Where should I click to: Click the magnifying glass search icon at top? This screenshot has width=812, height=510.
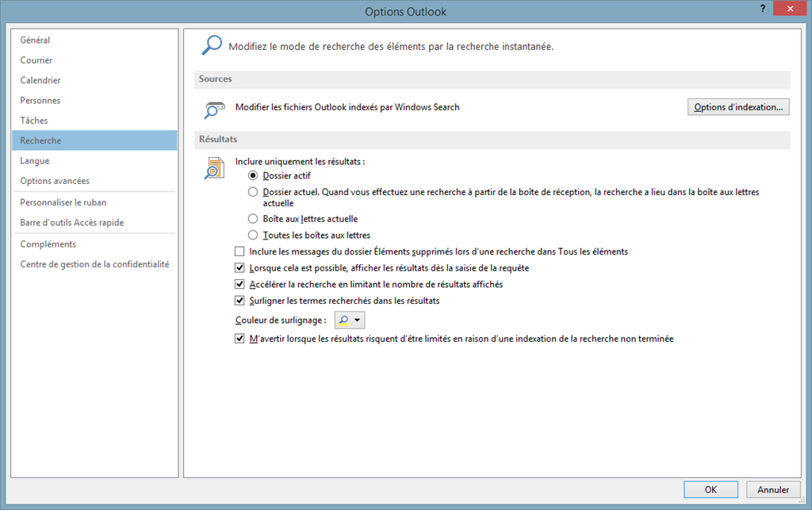point(212,45)
